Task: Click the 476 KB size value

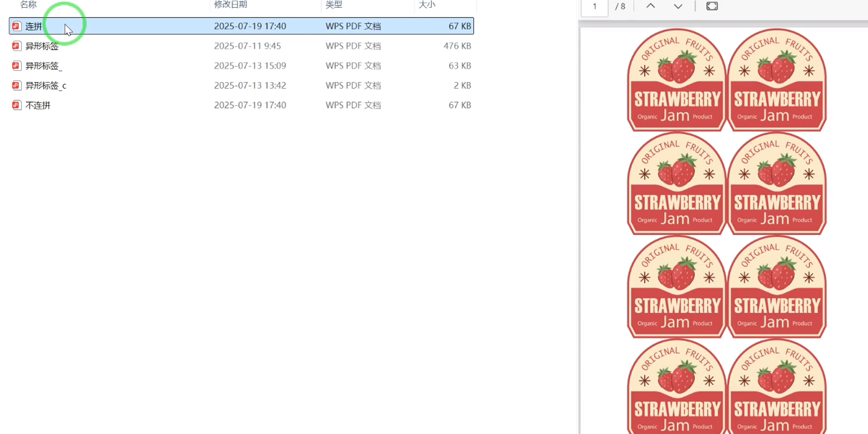Action: 457,46
